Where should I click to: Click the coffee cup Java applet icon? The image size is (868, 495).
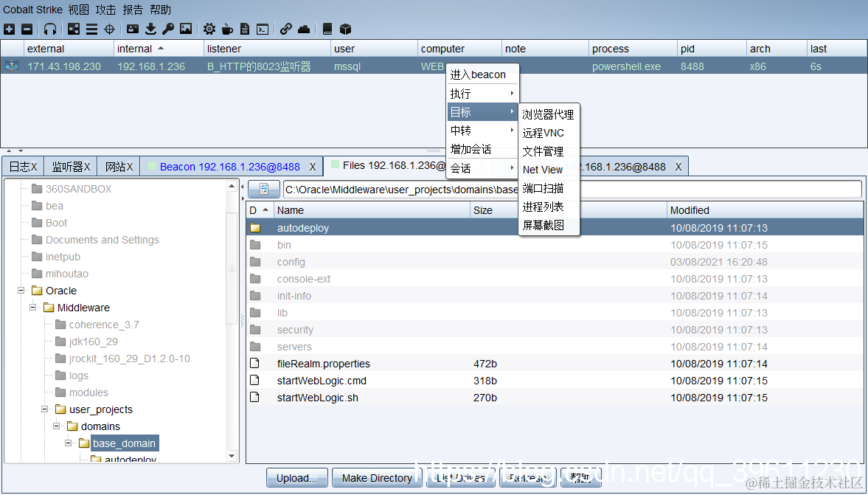click(227, 30)
